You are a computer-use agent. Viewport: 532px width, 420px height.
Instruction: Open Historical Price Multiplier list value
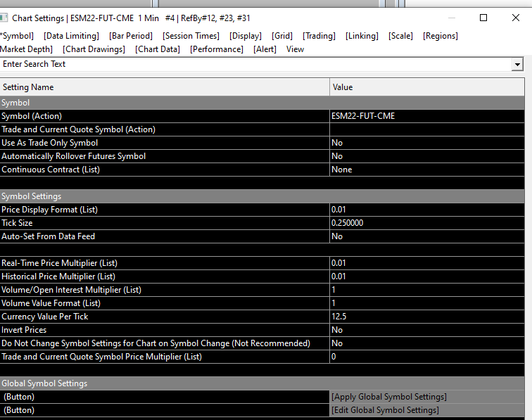(427, 276)
